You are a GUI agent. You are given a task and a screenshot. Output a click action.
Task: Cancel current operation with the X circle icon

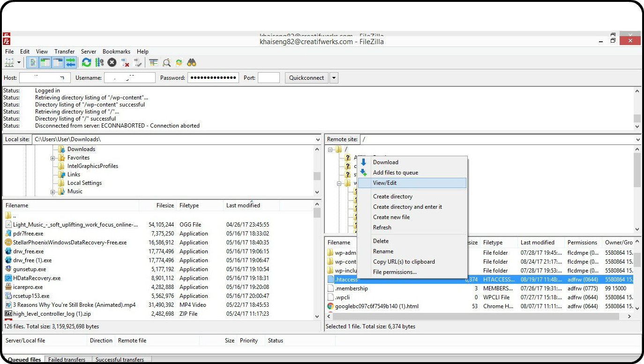pos(112,62)
